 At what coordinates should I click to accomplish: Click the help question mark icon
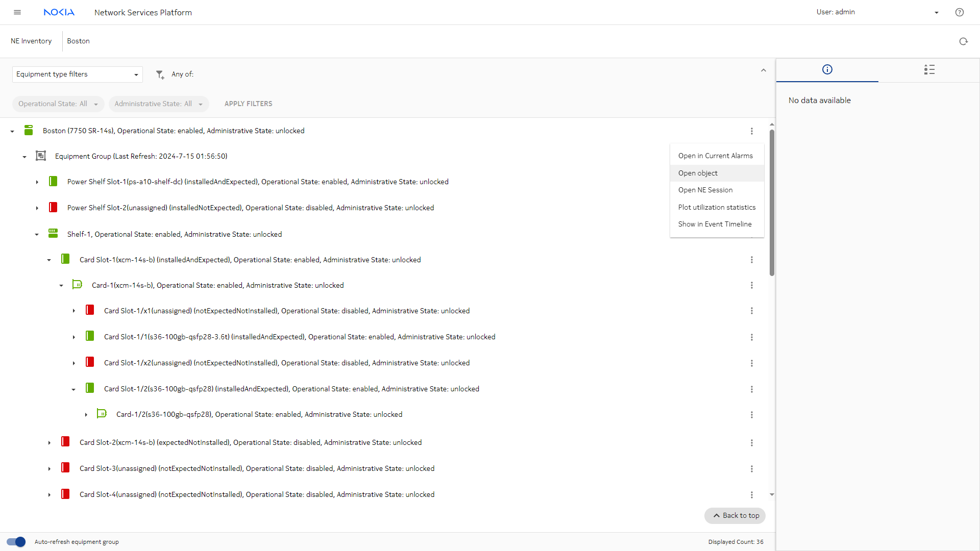point(959,12)
